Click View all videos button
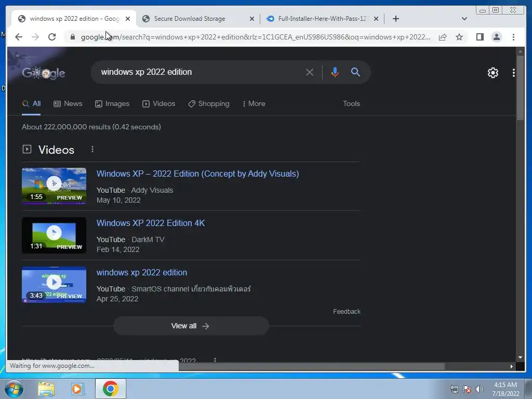This screenshot has width=532, height=399. coord(191,326)
